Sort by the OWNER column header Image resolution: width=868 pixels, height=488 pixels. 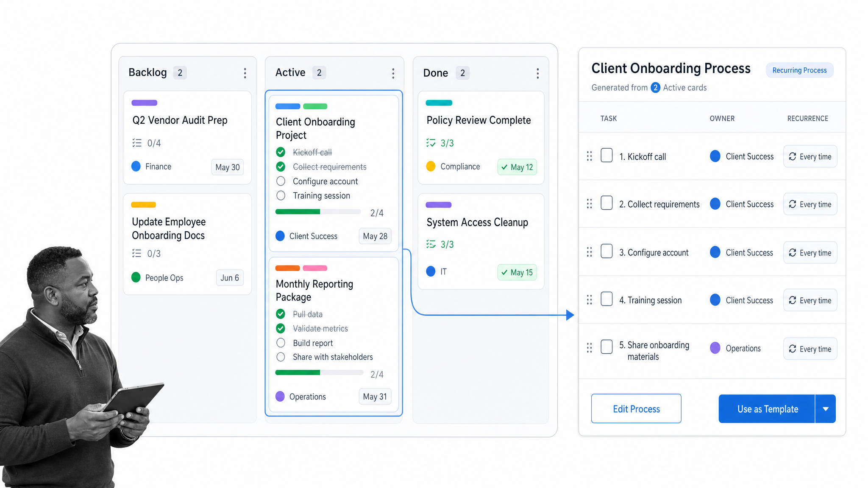722,119
